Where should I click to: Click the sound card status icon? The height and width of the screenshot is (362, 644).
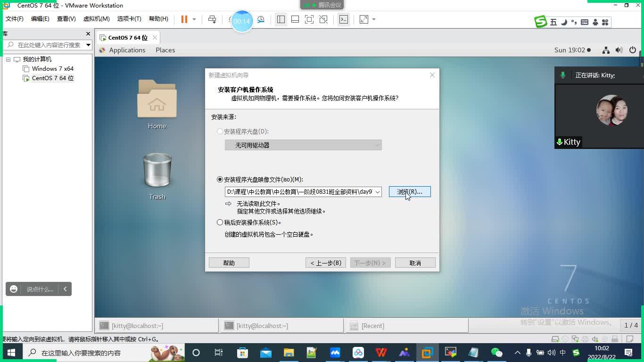pyautogui.click(x=595, y=339)
